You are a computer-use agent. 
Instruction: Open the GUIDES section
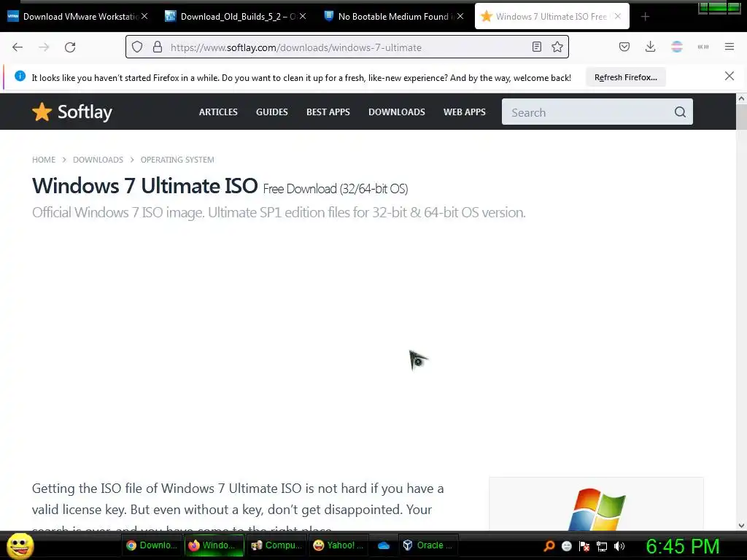pos(272,112)
